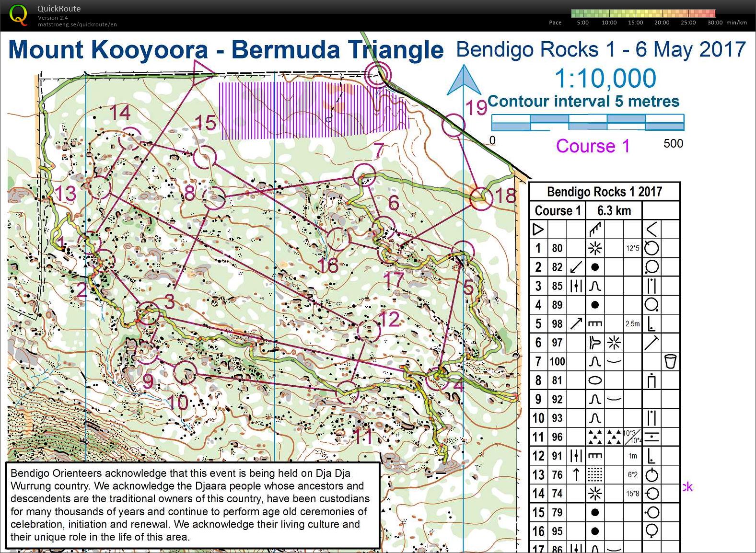This screenshot has height=553, width=756.
Task: Click the drinking cup symbol in row 7
Action: (x=670, y=361)
